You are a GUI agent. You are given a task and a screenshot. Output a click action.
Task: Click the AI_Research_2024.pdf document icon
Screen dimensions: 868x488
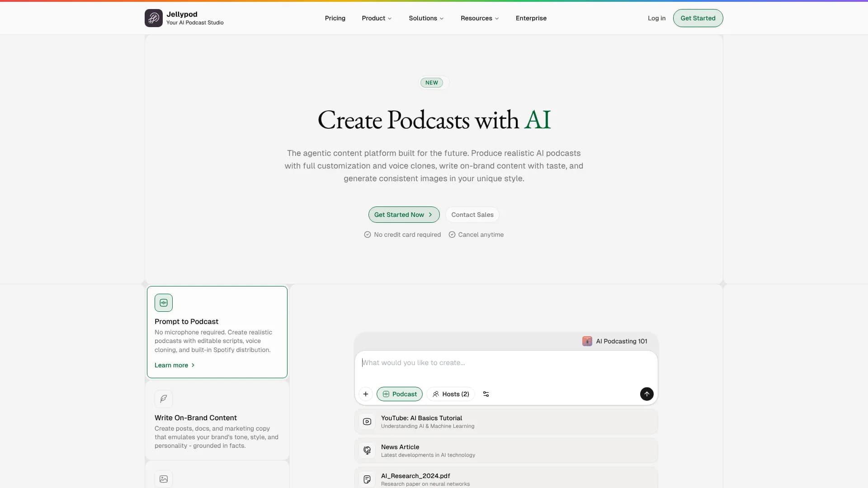point(367,479)
